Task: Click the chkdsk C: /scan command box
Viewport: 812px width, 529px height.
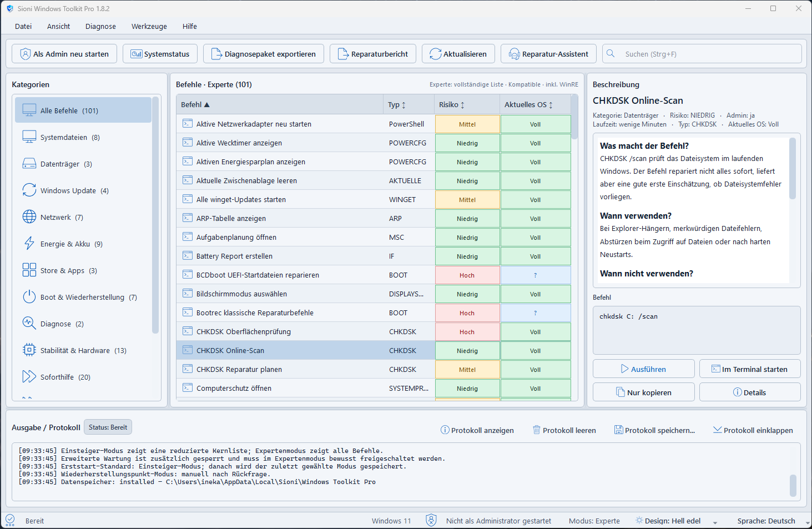Action: click(x=697, y=330)
